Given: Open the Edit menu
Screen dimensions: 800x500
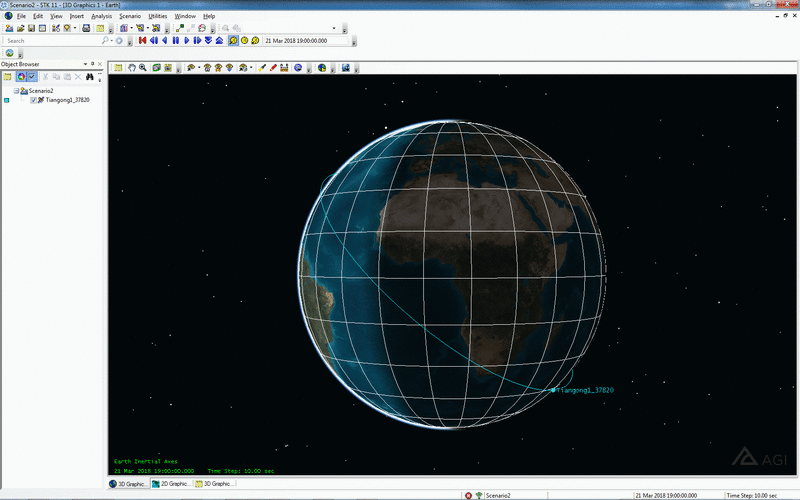Looking at the screenshot, I should (38, 16).
